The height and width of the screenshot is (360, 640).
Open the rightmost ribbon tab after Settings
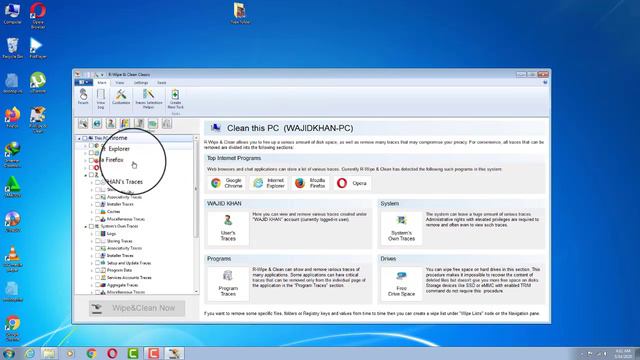coord(162,82)
